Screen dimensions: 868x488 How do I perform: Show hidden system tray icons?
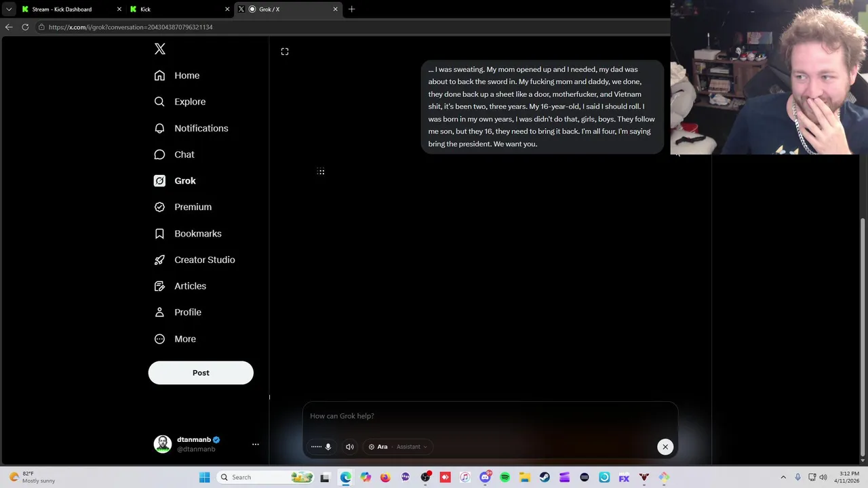[783, 477]
